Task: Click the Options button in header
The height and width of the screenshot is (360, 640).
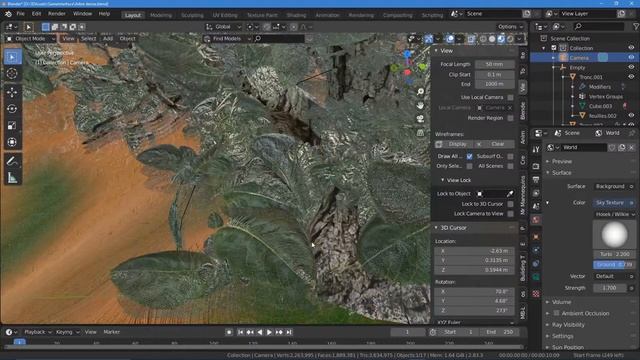Action: 510,27
